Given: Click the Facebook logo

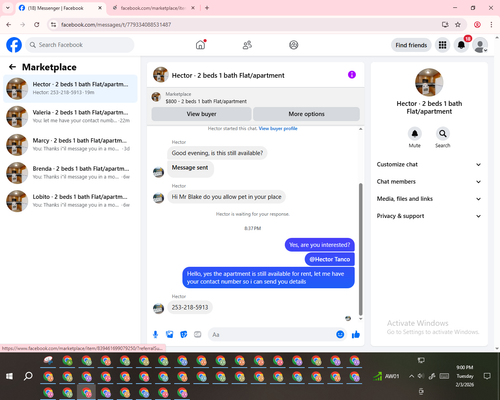Looking at the screenshot, I should click(14, 45).
